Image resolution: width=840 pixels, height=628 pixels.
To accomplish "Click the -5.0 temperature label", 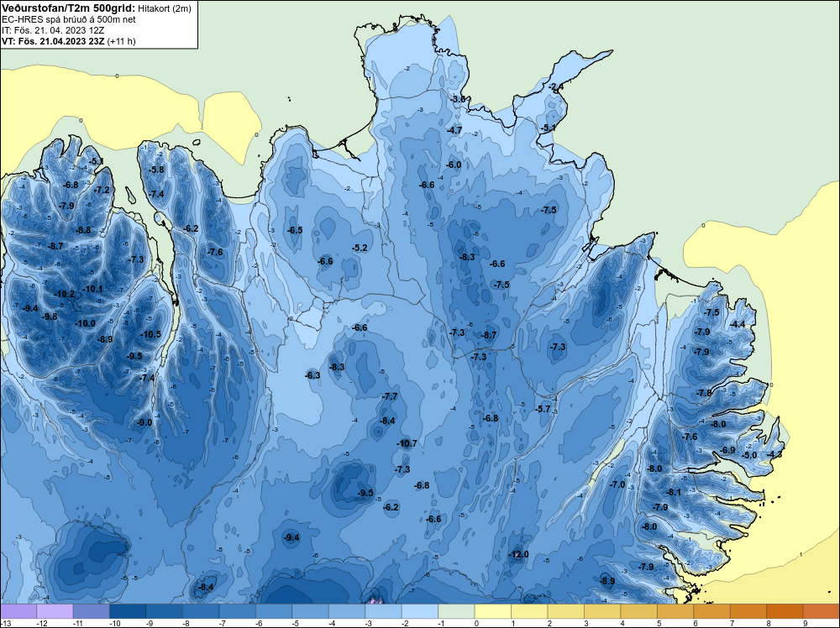I will (x=749, y=455).
